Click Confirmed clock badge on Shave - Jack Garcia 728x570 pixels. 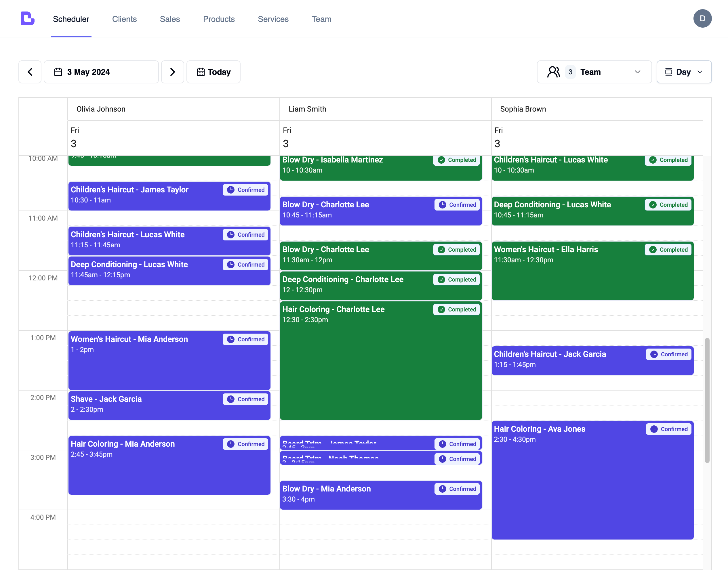pos(245,399)
